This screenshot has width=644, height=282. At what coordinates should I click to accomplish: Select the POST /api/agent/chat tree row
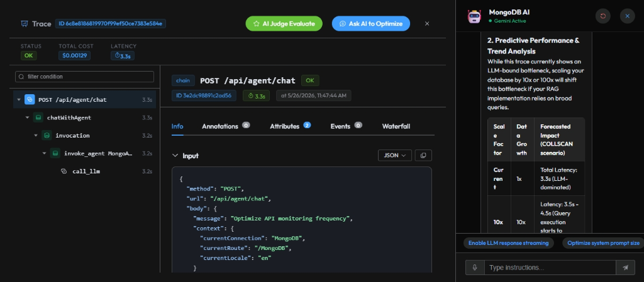point(85,100)
